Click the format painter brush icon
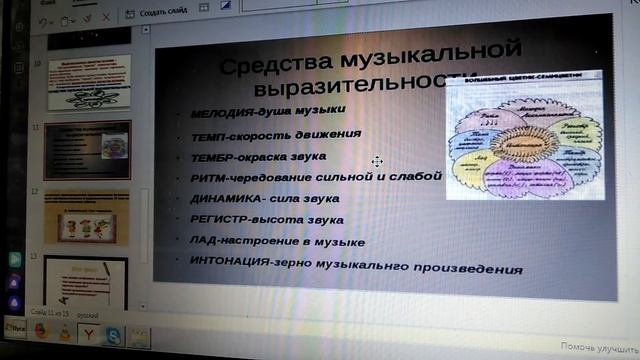The width and height of the screenshot is (640, 360). pos(87,18)
